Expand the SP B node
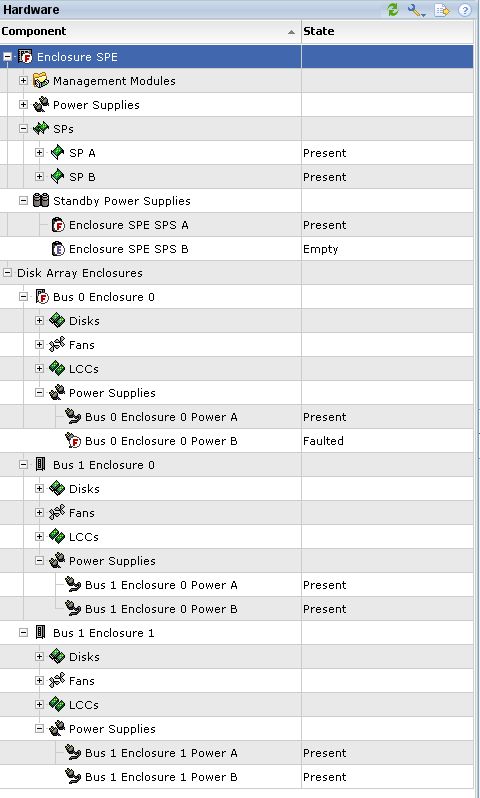This screenshot has height=798, width=480. tap(39, 177)
